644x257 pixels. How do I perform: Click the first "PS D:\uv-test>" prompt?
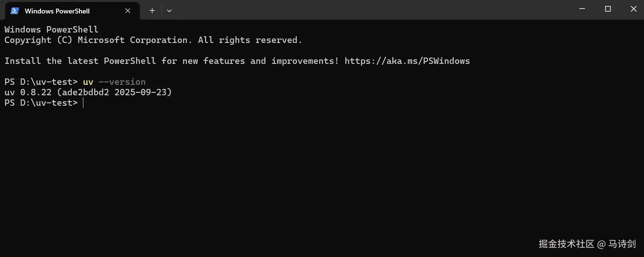(x=41, y=82)
